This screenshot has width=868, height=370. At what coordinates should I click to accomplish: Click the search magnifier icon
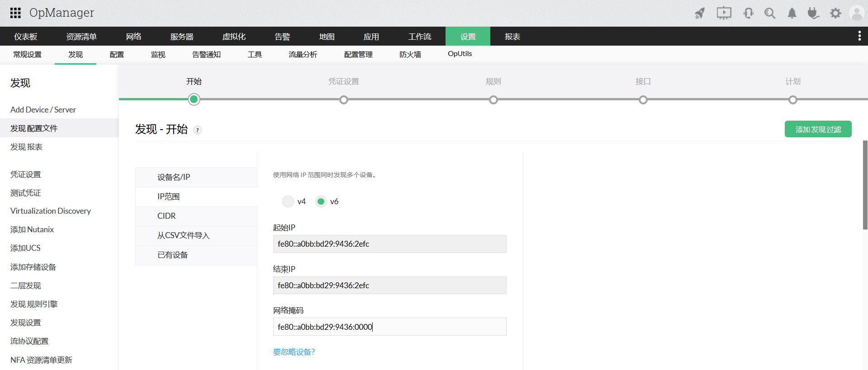(770, 13)
